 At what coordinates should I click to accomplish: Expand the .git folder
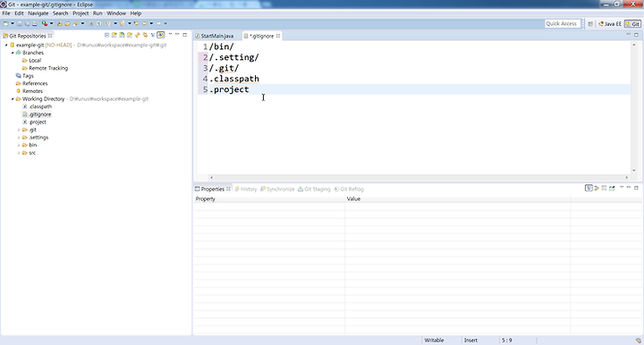click(x=19, y=130)
